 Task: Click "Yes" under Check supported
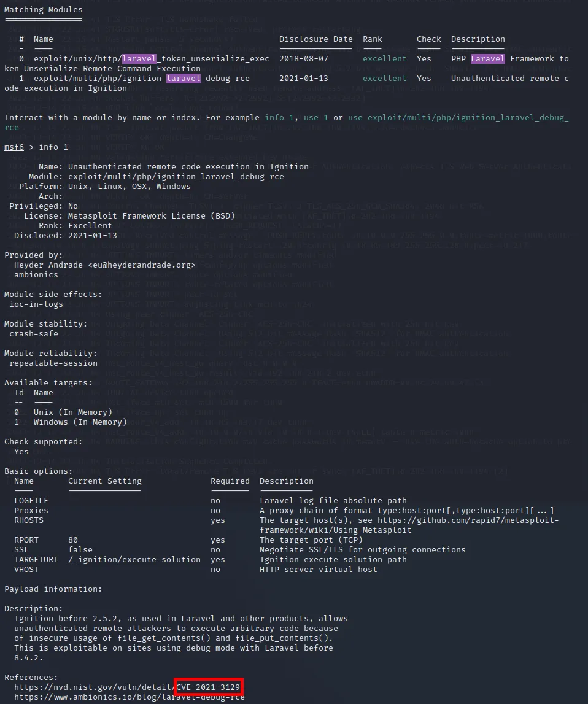[21, 452]
